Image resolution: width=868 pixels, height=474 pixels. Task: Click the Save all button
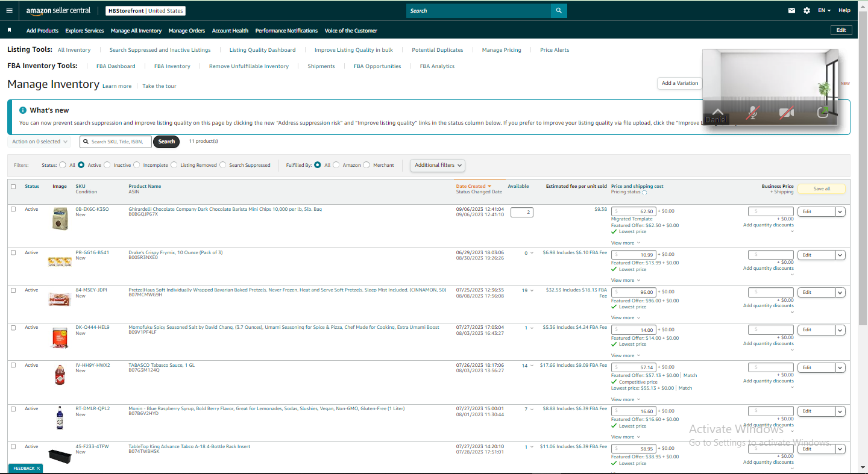[822, 189]
